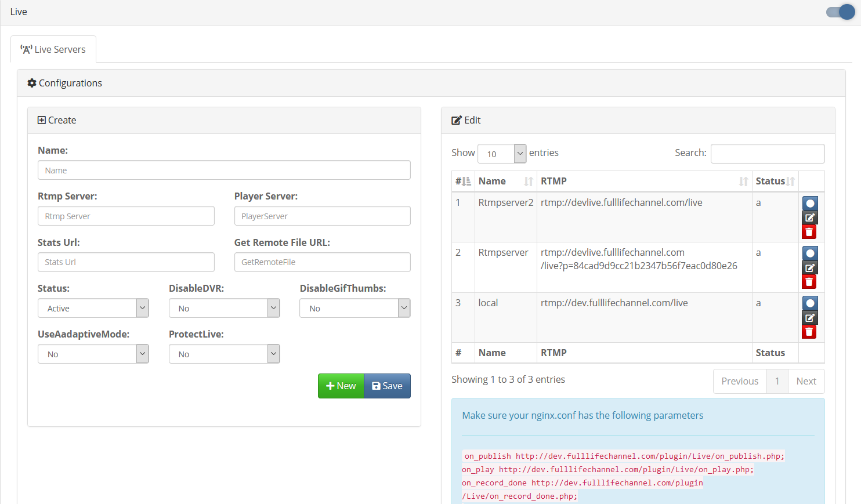Click the Configurations gear icon

[32, 83]
